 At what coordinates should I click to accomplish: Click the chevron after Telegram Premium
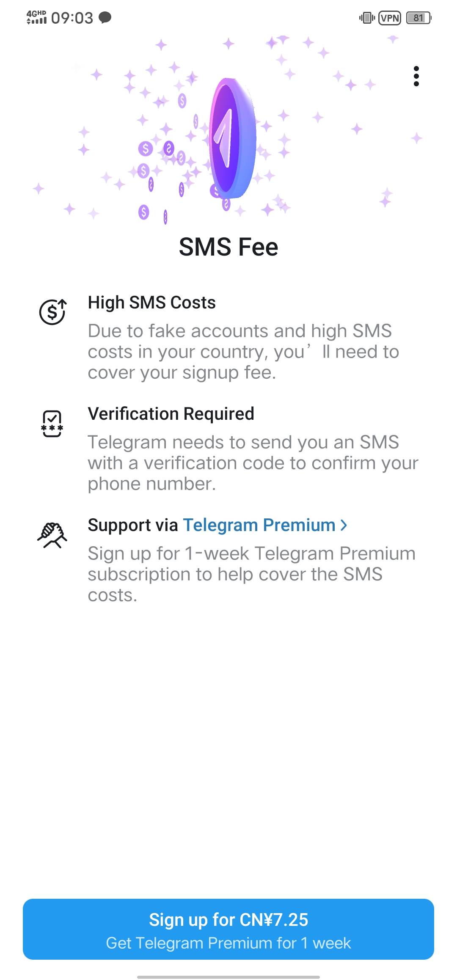[344, 525]
